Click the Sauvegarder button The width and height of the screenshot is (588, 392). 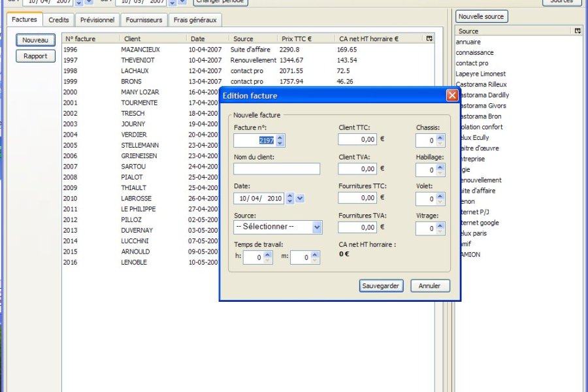(x=381, y=286)
